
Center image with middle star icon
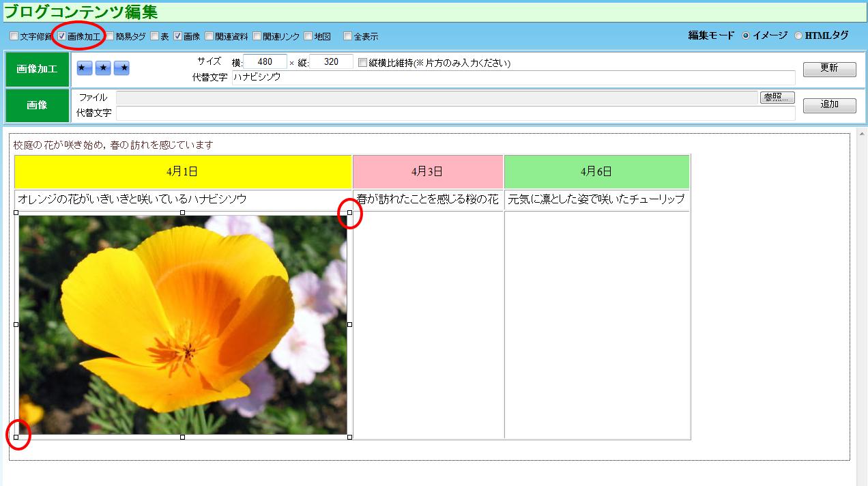coord(103,68)
